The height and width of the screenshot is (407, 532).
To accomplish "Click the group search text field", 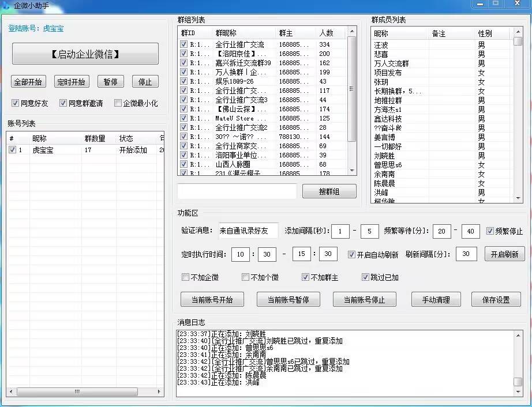I will click(x=237, y=191).
